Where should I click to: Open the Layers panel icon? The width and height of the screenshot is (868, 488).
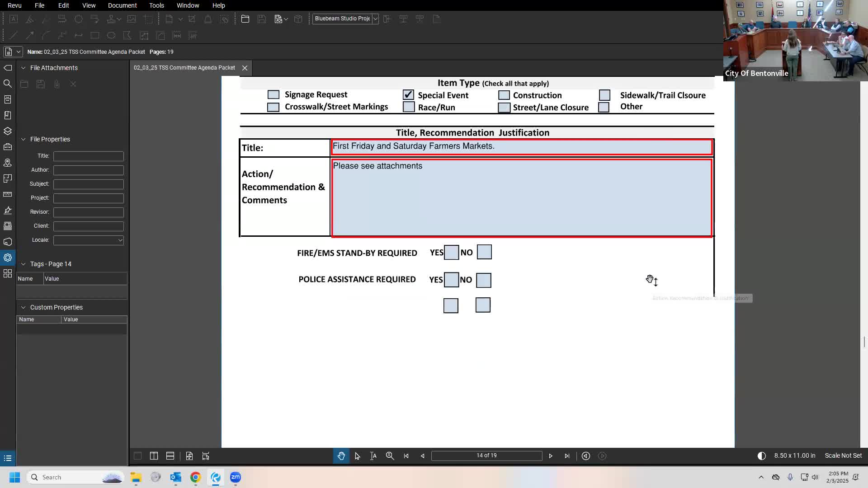[x=8, y=131]
